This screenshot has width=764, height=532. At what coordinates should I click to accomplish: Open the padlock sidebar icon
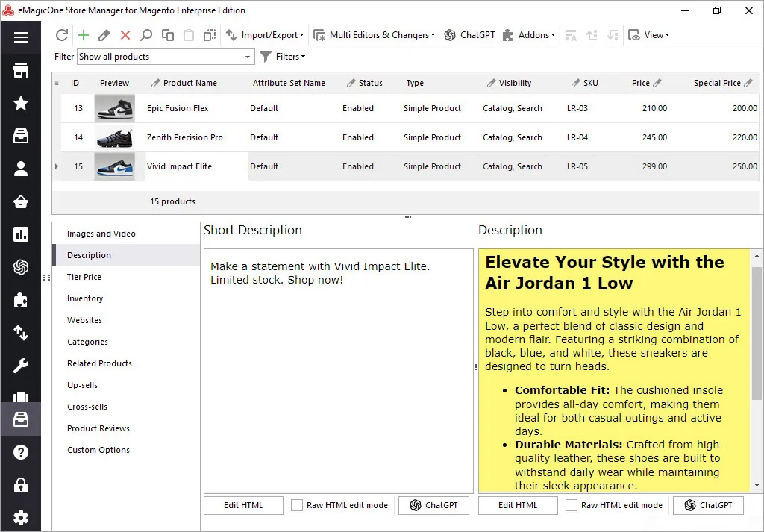point(20,485)
